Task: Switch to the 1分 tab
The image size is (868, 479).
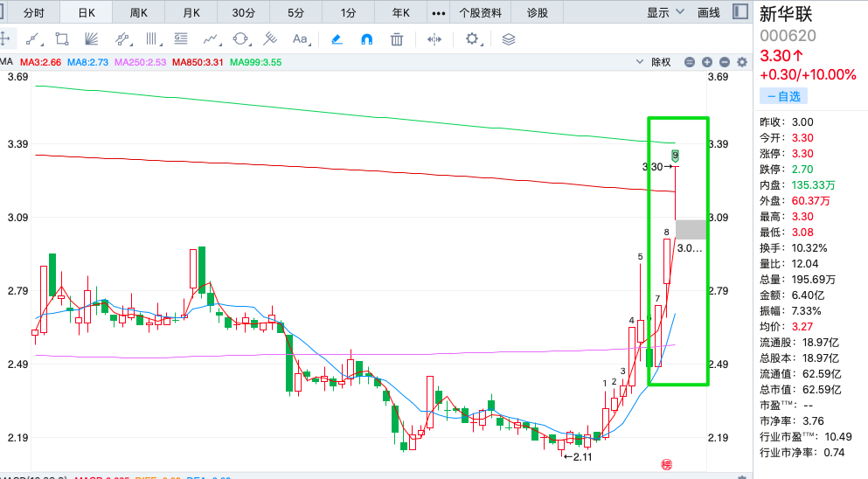Action: coord(348,13)
